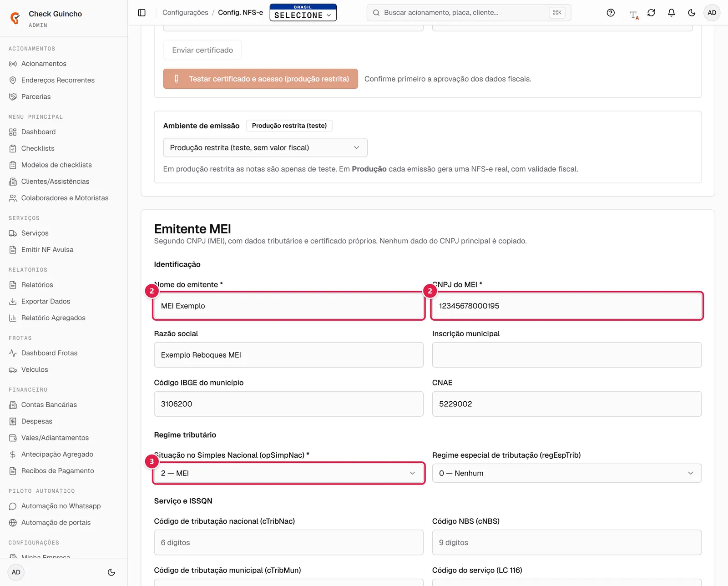Image resolution: width=728 pixels, height=586 pixels.
Task: Toggle dark mode in sidebar footer
Action: tap(111, 572)
